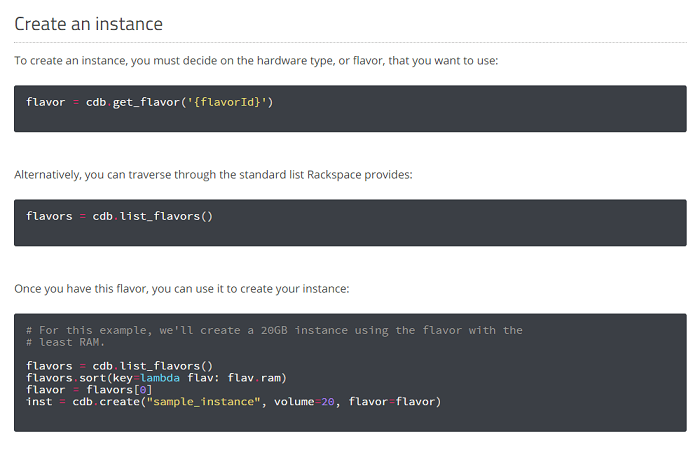Click the comment line '# least RAM.'

pos(65,342)
